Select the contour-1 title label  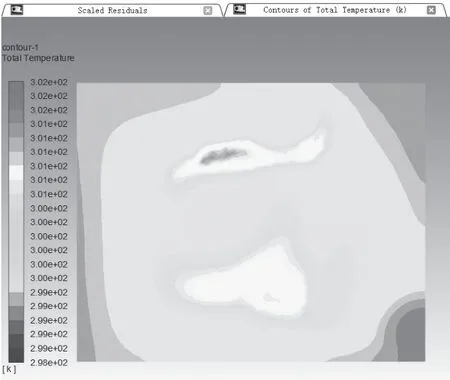point(20,47)
